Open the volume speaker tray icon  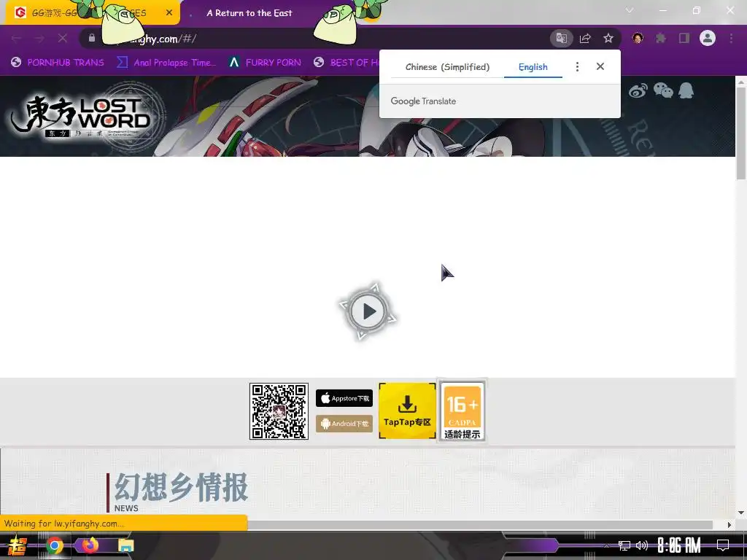pos(642,545)
